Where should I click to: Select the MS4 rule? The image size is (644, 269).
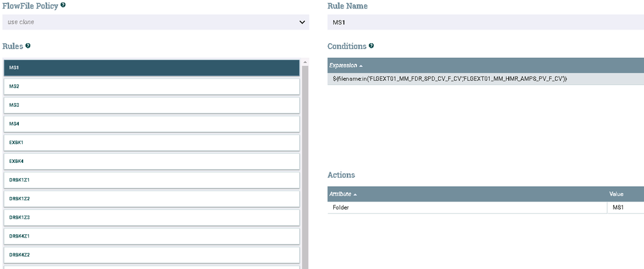[x=151, y=124]
